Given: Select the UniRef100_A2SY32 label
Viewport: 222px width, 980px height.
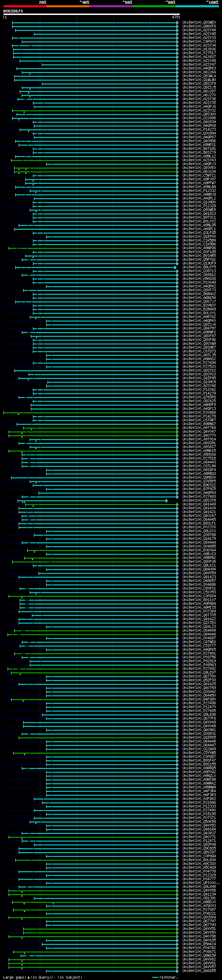Looking at the screenshot, I should (199, 110).
